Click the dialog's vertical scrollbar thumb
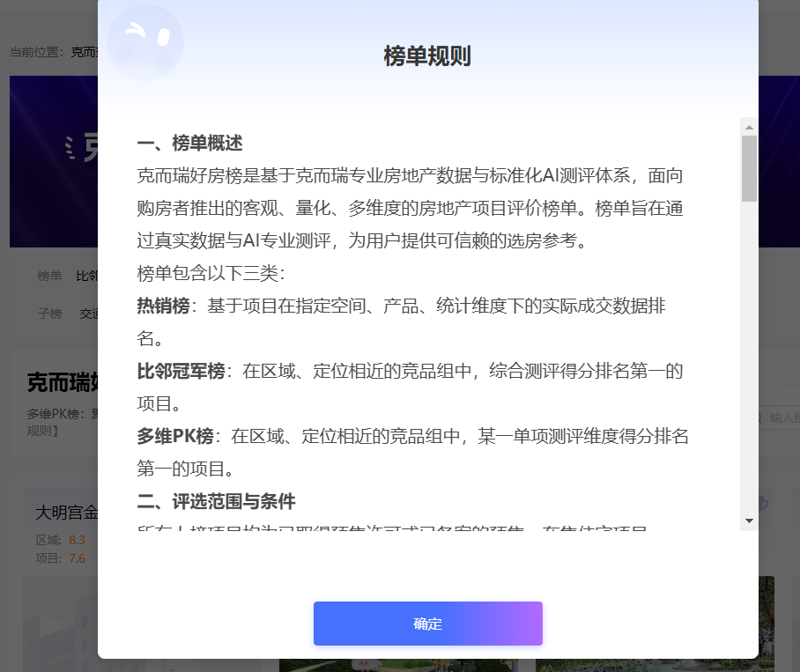Screen dimensions: 800x672 coord(749,168)
